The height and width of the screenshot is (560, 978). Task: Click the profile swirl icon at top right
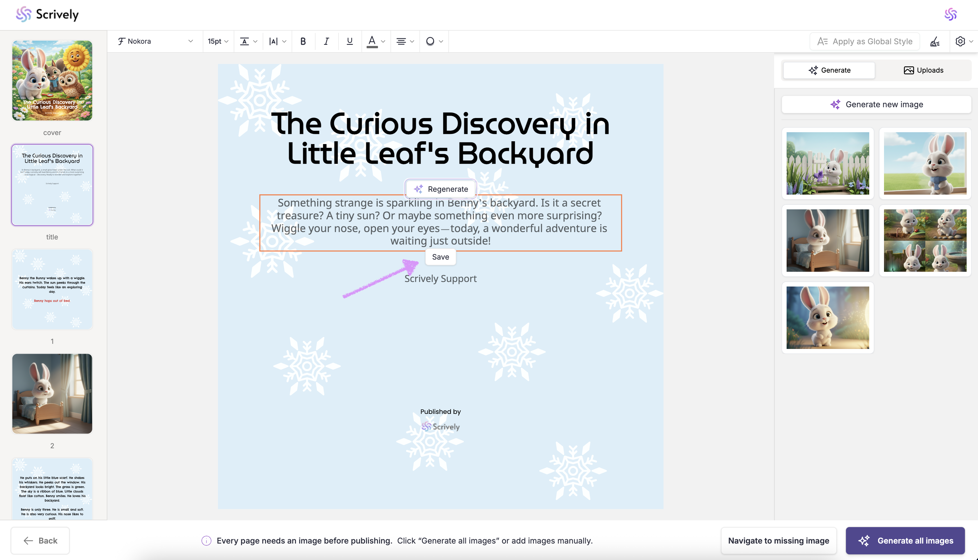(x=950, y=14)
